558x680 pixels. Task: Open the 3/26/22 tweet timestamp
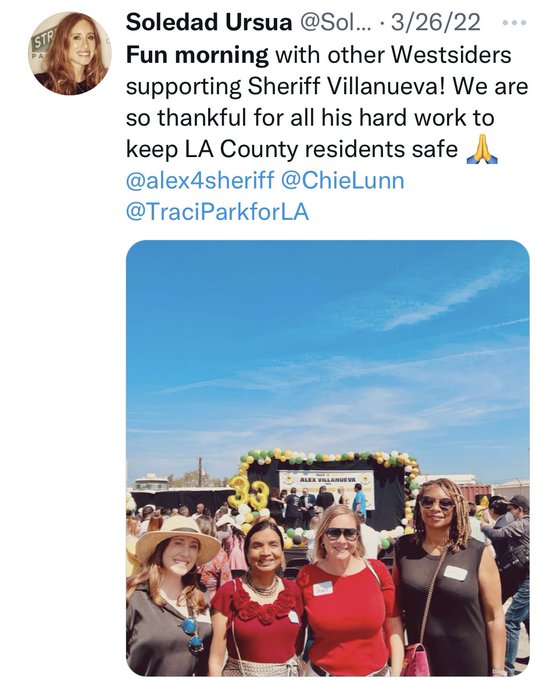tap(436, 22)
